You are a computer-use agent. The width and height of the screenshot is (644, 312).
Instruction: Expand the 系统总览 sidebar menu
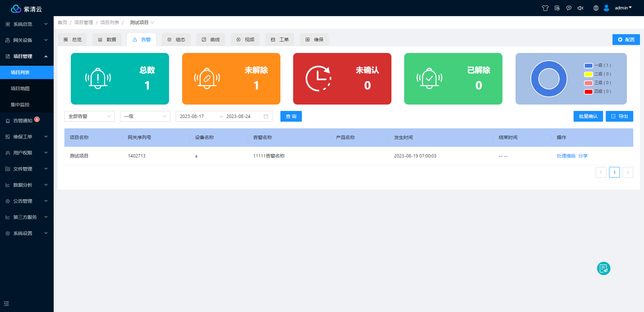[27, 24]
